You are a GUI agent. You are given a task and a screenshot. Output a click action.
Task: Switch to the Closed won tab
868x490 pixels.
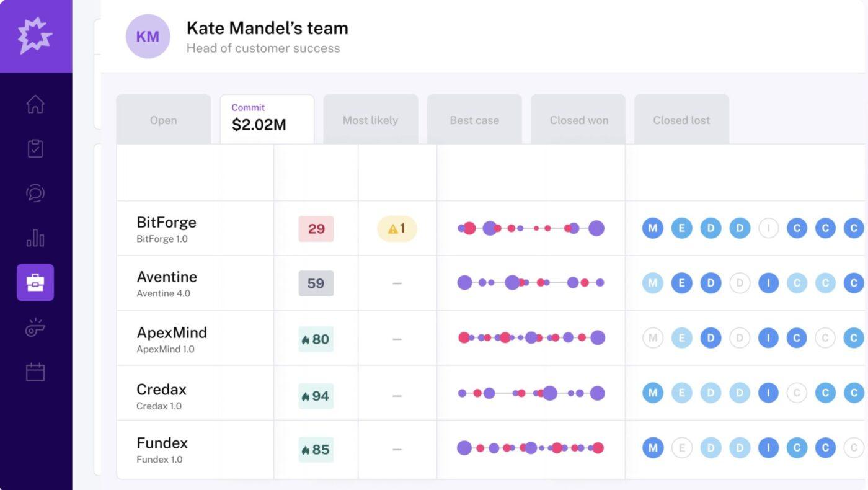[x=578, y=120]
